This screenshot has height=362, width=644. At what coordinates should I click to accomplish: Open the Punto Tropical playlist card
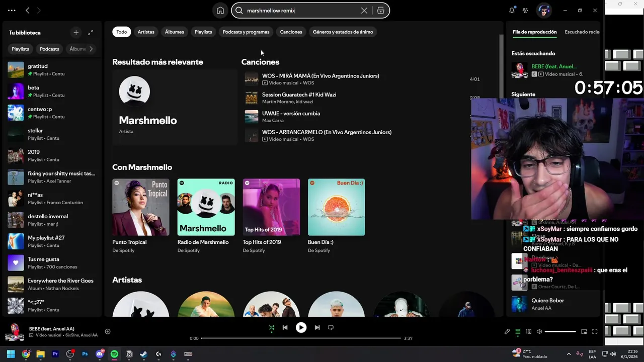coord(141,216)
